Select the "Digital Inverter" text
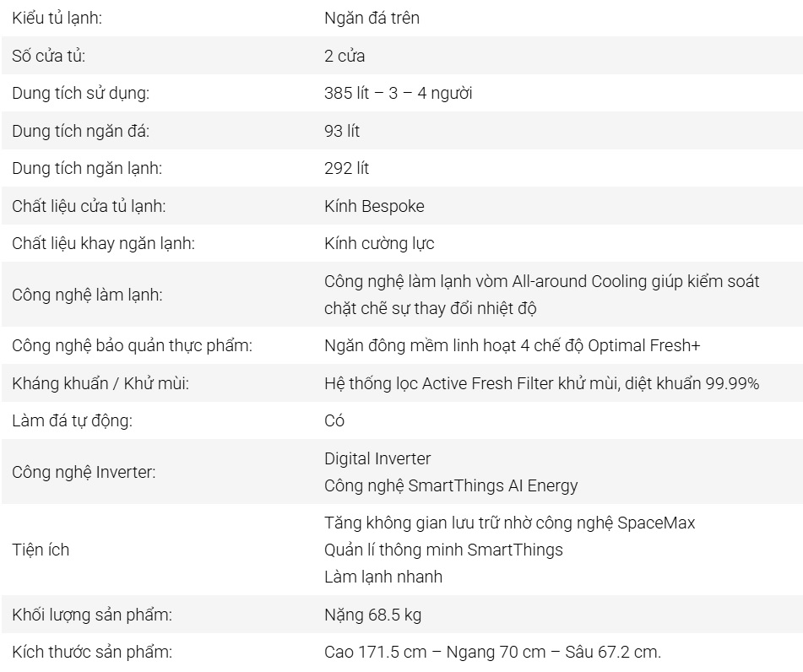 point(377,458)
